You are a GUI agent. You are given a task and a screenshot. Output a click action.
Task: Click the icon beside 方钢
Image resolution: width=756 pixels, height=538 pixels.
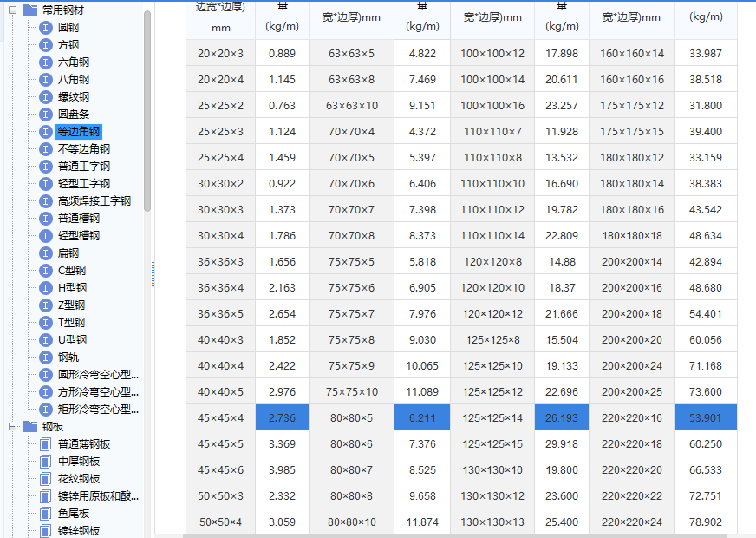point(45,45)
